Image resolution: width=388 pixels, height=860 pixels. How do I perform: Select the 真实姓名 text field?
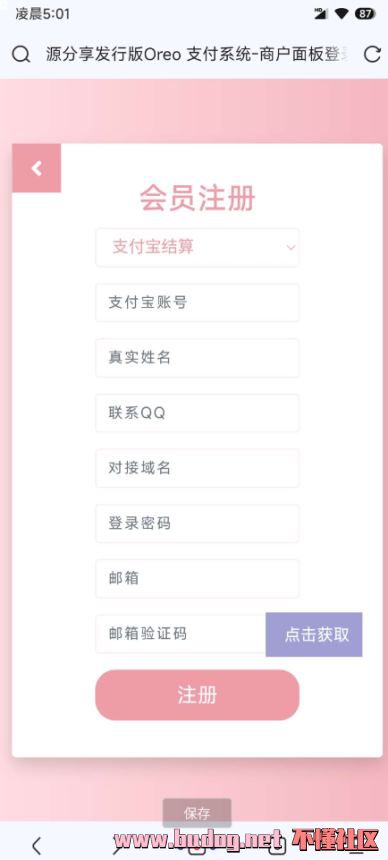click(x=197, y=358)
